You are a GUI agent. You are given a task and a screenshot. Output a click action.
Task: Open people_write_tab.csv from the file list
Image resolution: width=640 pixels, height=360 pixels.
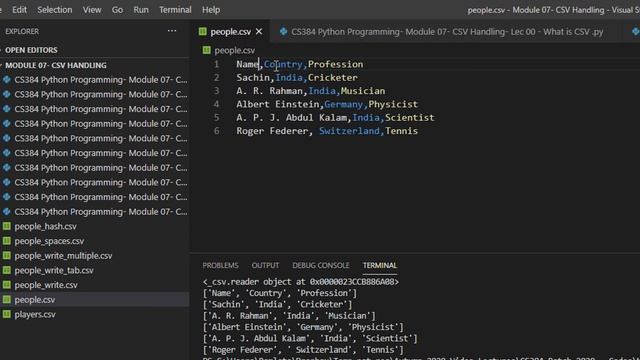[x=54, y=270]
